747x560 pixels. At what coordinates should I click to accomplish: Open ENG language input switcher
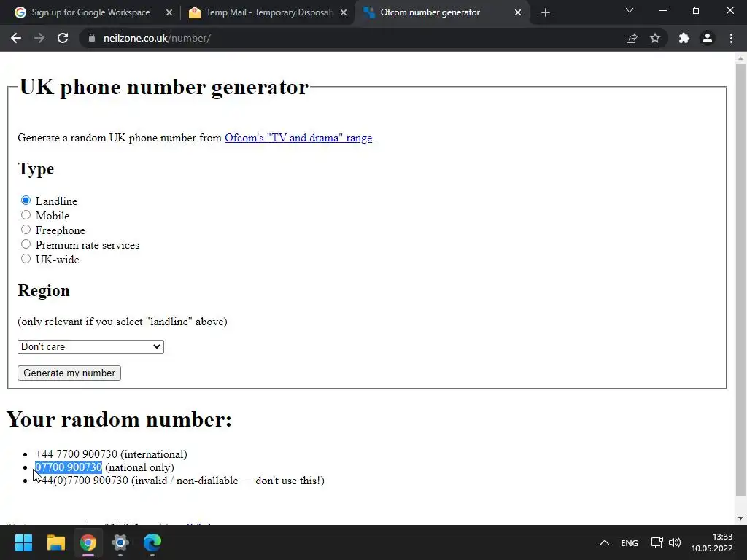pyautogui.click(x=630, y=542)
